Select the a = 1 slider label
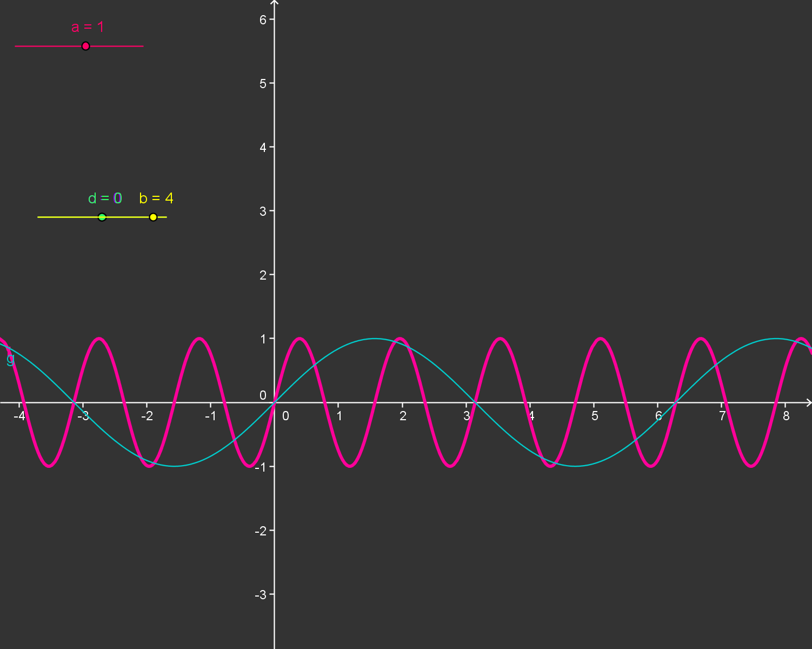The height and width of the screenshot is (649, 812). click(x=88, y=27)
